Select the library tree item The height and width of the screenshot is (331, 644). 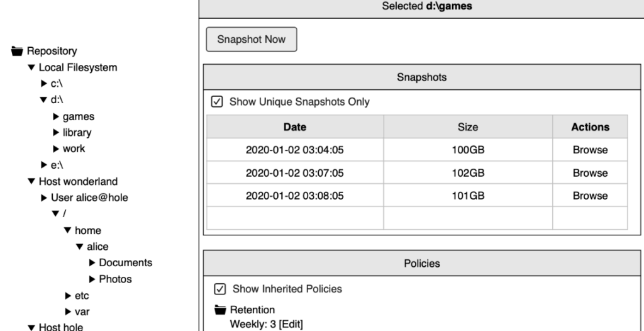[77, 133]
